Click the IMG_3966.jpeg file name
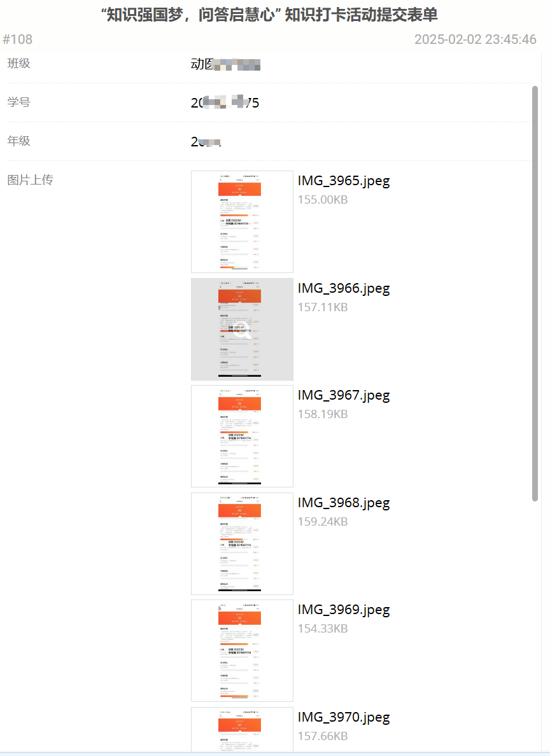Viewport: 550px width, 756px height. pos(344,288)
